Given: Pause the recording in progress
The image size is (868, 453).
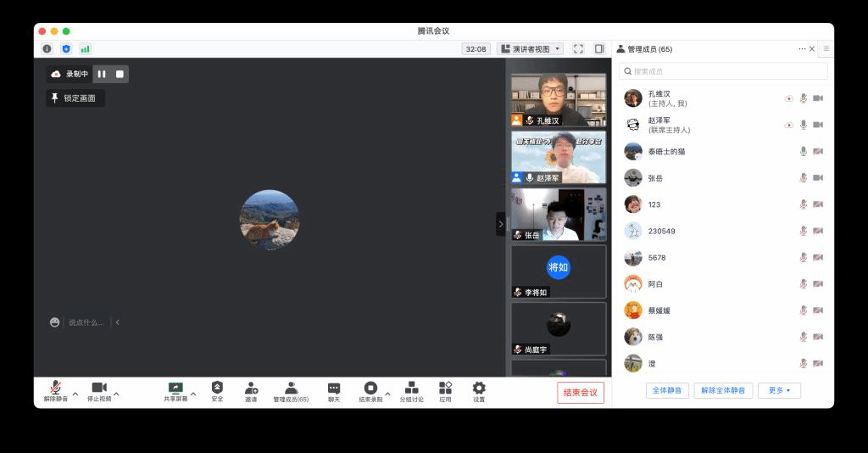Looking at the screenshot, I should [x=102, y=74].
